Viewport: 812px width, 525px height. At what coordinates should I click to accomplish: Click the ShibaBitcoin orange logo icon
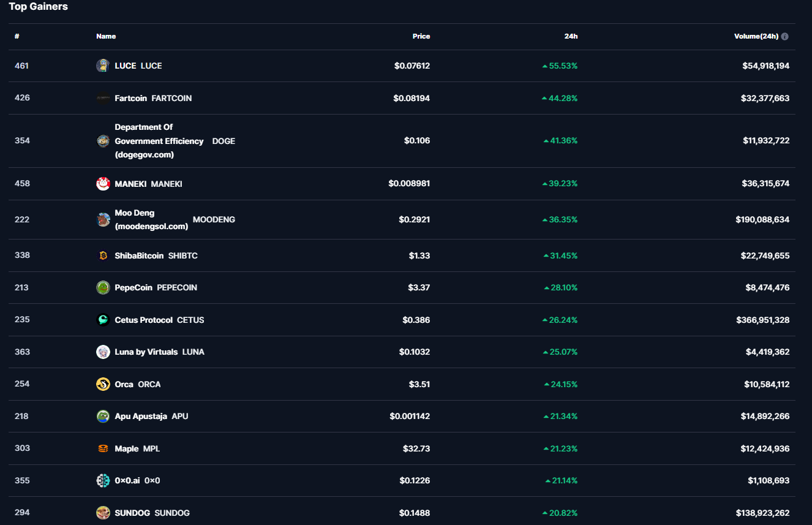(x=103, y=255)
